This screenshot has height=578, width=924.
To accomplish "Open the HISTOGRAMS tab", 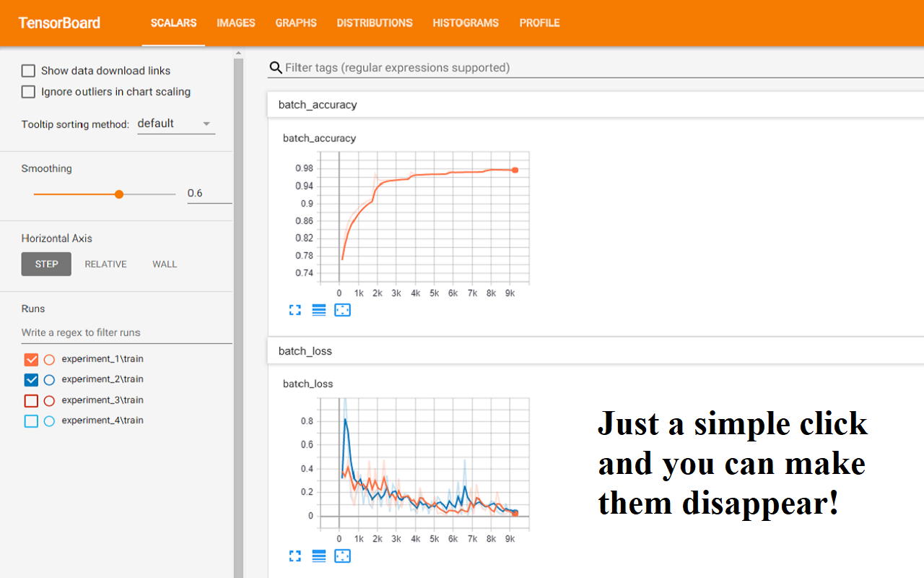I will tap(466, 22).
